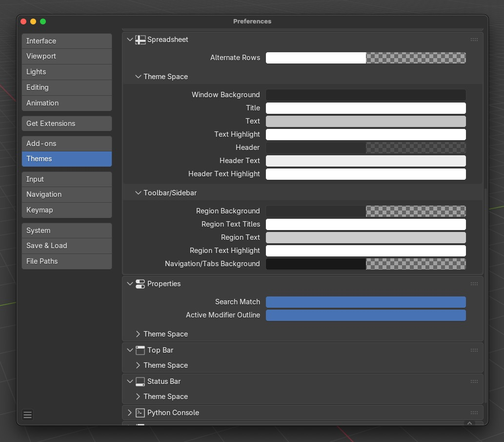Switch to Viewport preferences
This screenshot has width=504, height=442.
(67, 56)
